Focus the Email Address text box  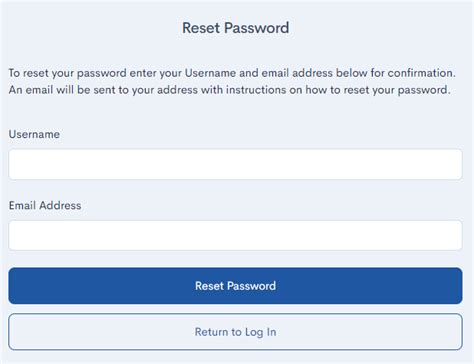click(235, 235)
